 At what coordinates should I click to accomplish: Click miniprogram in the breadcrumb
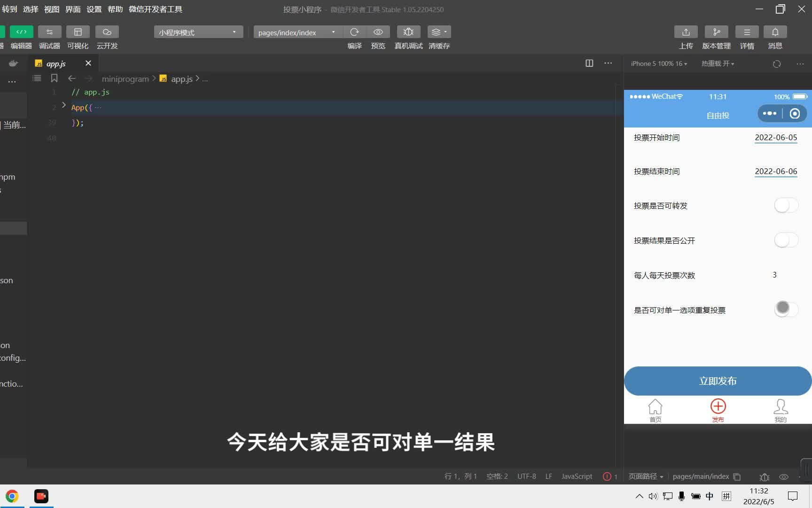point(125,79)
